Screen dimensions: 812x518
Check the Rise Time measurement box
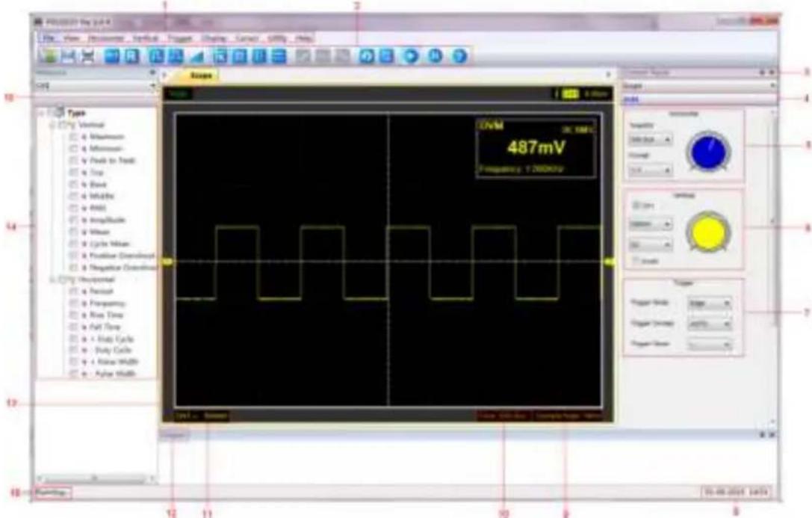[x=73, y=315]
